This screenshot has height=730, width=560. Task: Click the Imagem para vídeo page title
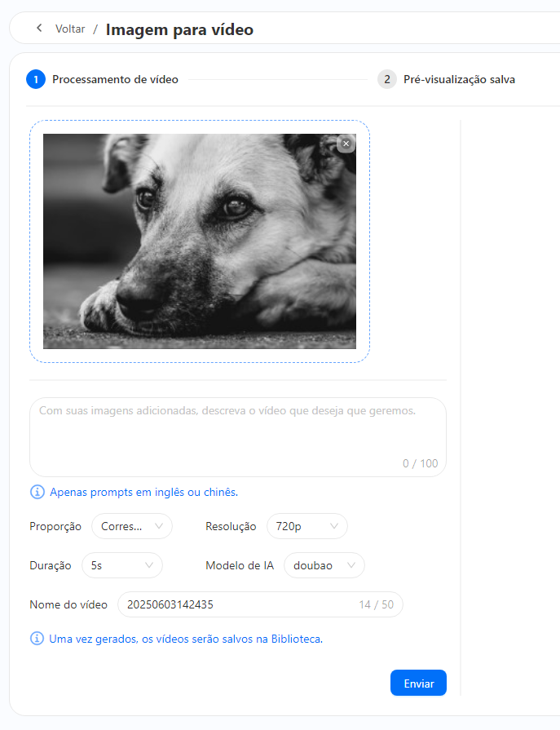[179, 30]
